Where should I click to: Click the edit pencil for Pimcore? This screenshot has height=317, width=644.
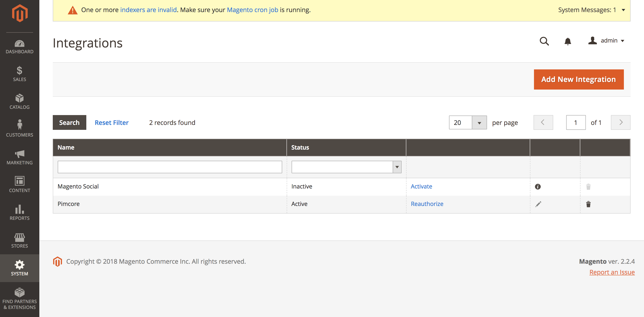coord(538,204)
